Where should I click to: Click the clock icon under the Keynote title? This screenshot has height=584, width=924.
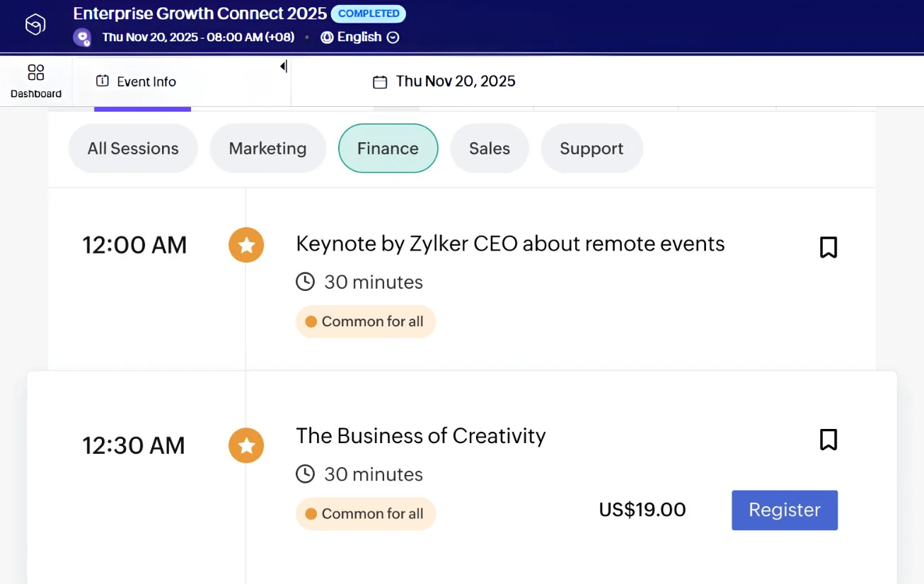tap(305, 282)
